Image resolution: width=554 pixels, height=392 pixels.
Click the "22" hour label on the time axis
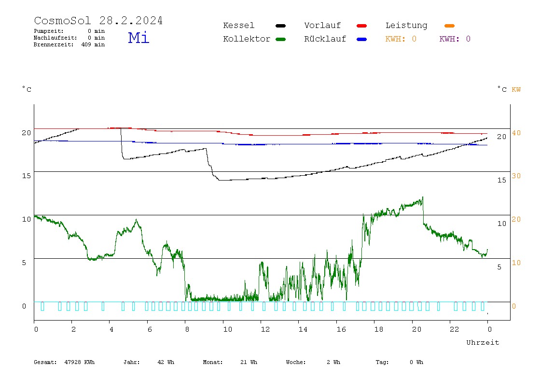pos(455,329)
